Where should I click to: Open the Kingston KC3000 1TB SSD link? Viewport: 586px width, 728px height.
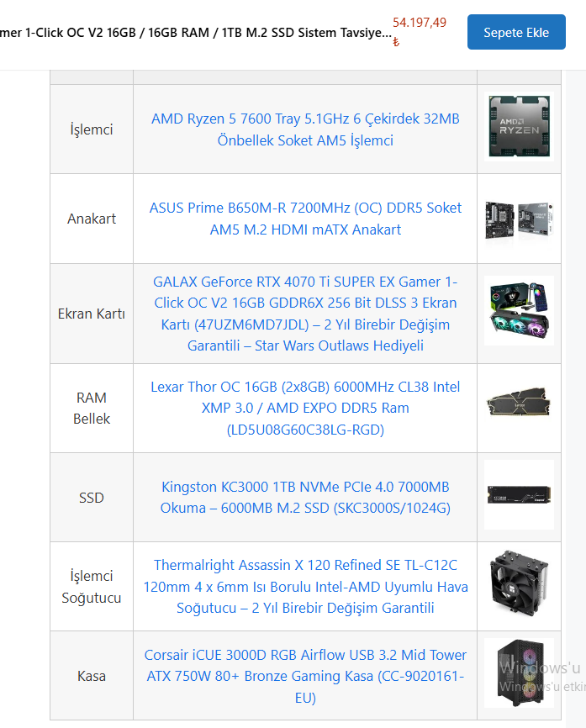point(305,498)
